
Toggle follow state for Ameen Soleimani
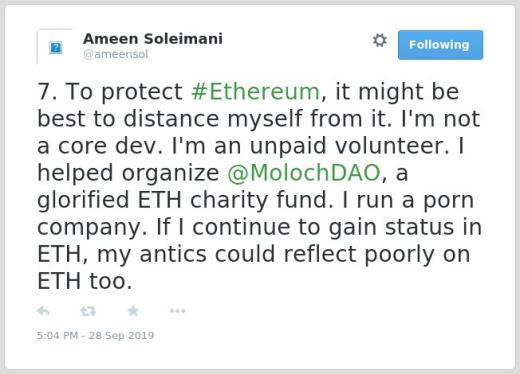coord(440,45)
